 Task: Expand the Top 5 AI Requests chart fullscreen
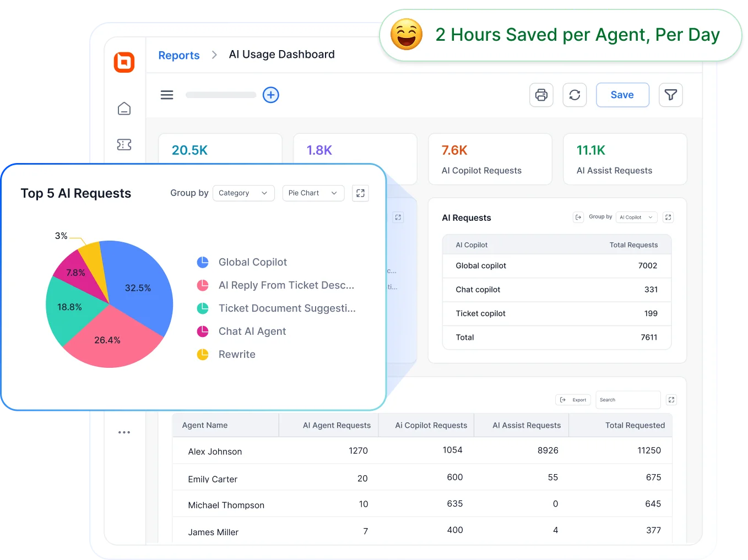[x=360, y=193]
